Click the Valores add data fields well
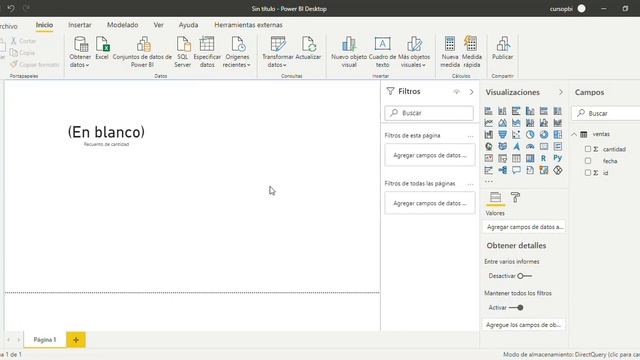Image resolution: width=640 pixels, height=360 pixels. click(x=524, y=227)
